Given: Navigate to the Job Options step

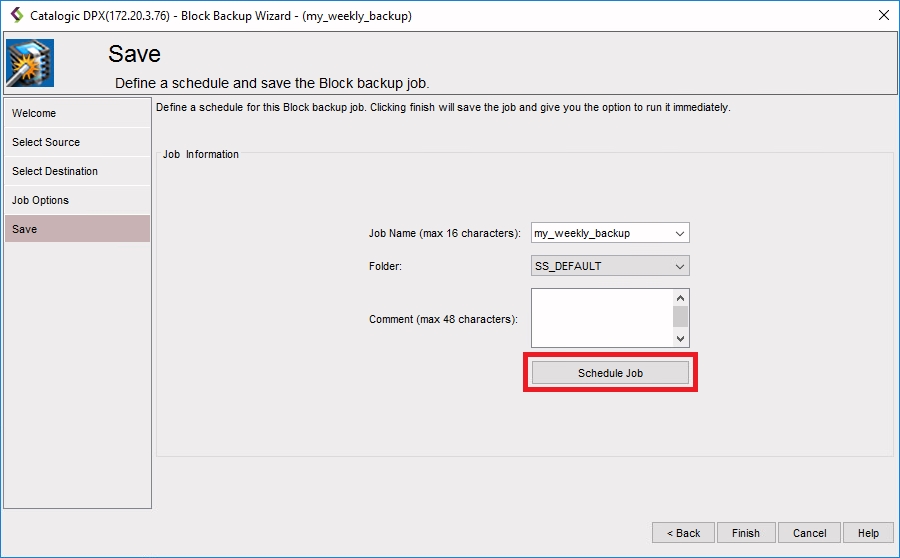Looking at the screenshot, I should click(x=77, y=200).
